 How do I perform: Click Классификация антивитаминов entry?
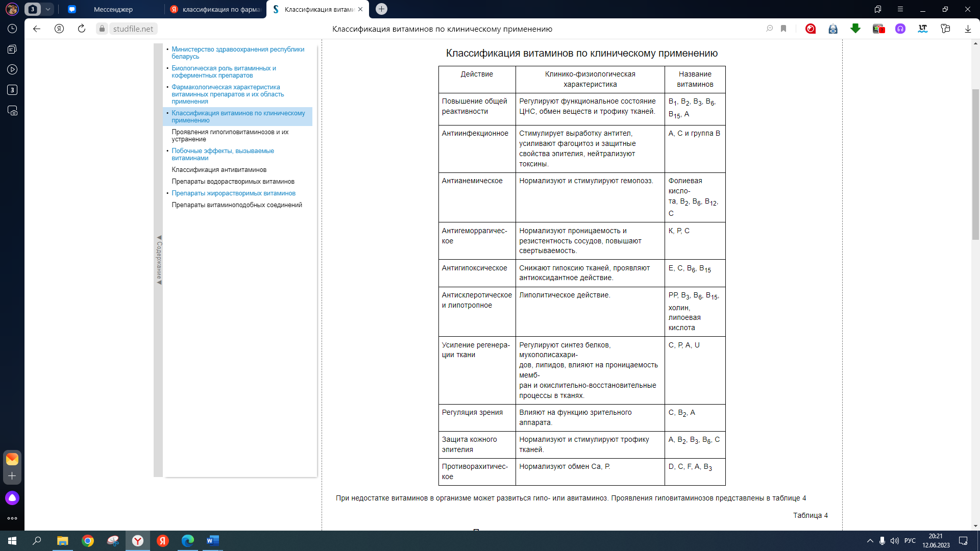219,170
